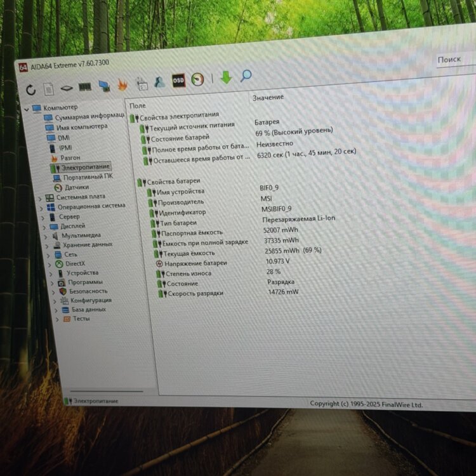Click the gauge sensor panel icon
Image resolution: width=476 pixels, height=476 pixels.
198,79
